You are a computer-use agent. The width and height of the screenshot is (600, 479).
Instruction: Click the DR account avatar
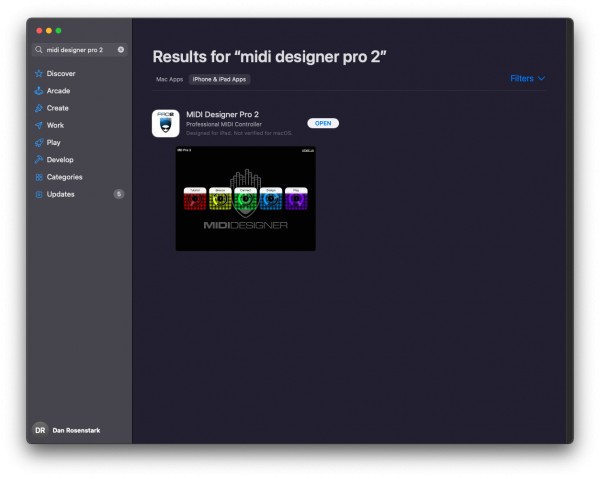pos(40,430)
